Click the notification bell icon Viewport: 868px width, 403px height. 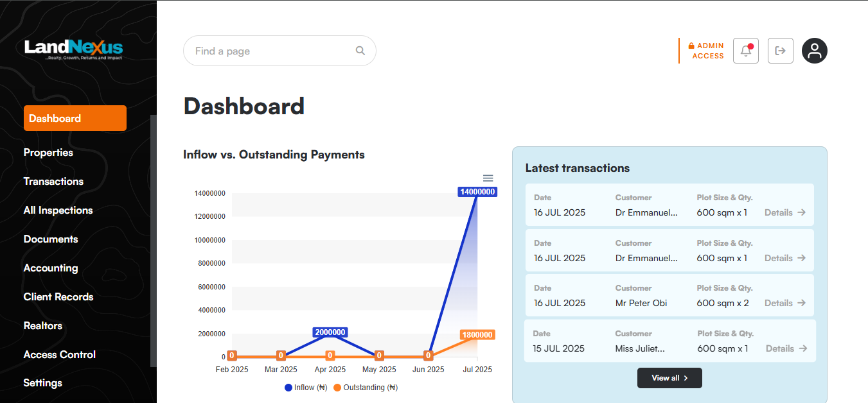tap(745, 51)
